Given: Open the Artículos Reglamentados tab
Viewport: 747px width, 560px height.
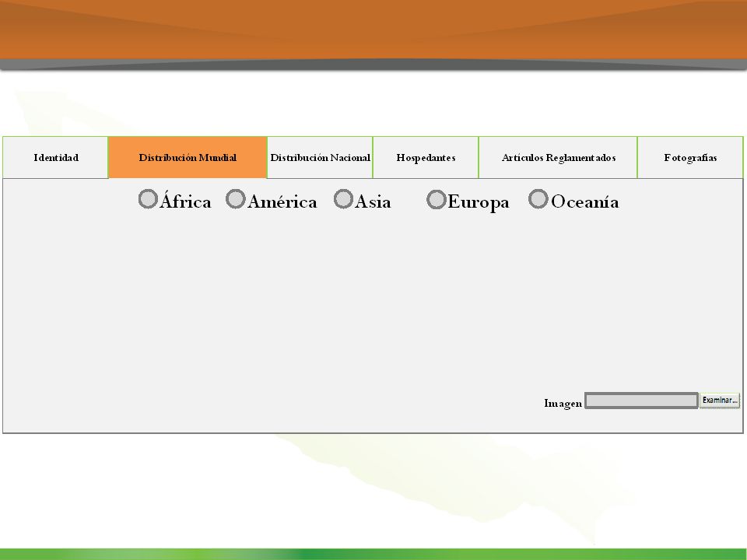Looking at the screenshot, I should pos(559,158).
